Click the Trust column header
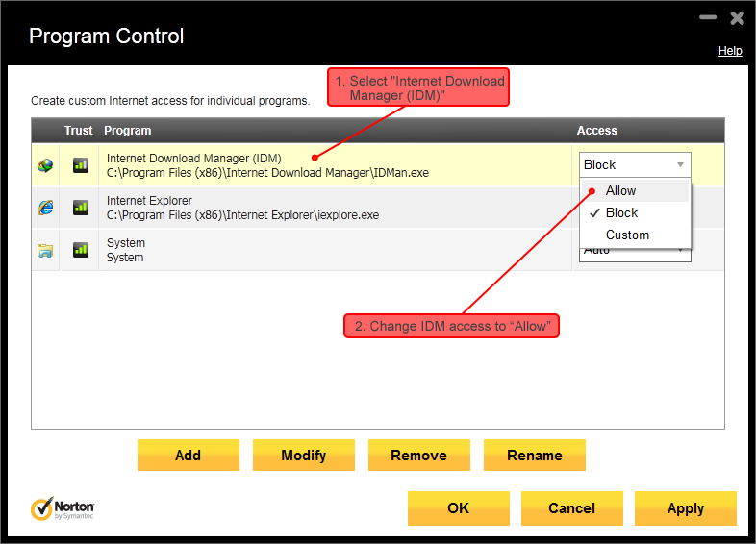756x544 pixels. pos(79,131)
